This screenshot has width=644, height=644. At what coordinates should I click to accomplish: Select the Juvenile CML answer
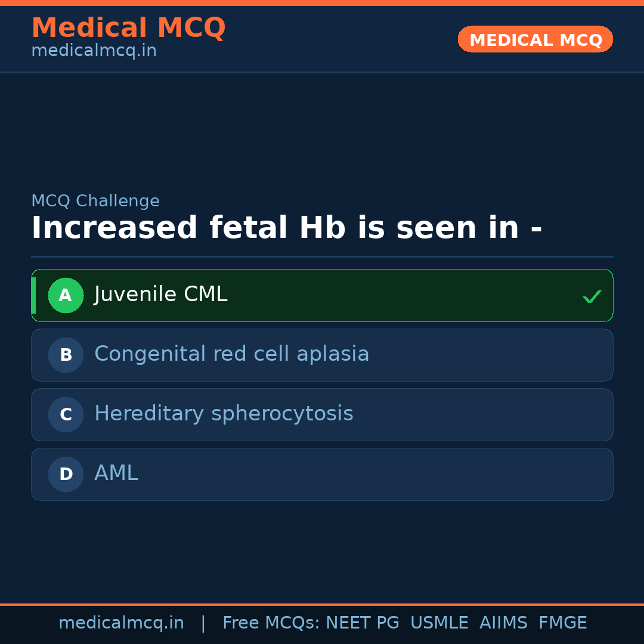(161, 295)
